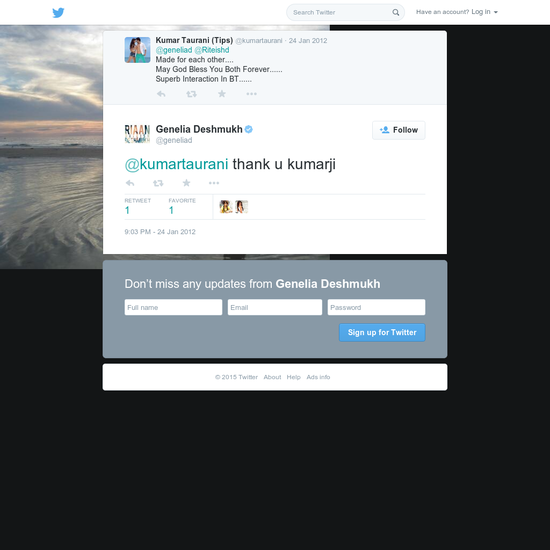Image resolution: width=550 pixels, height=550 pixels.
Task: Sign up for Twitter button
Action: point(382,333)
